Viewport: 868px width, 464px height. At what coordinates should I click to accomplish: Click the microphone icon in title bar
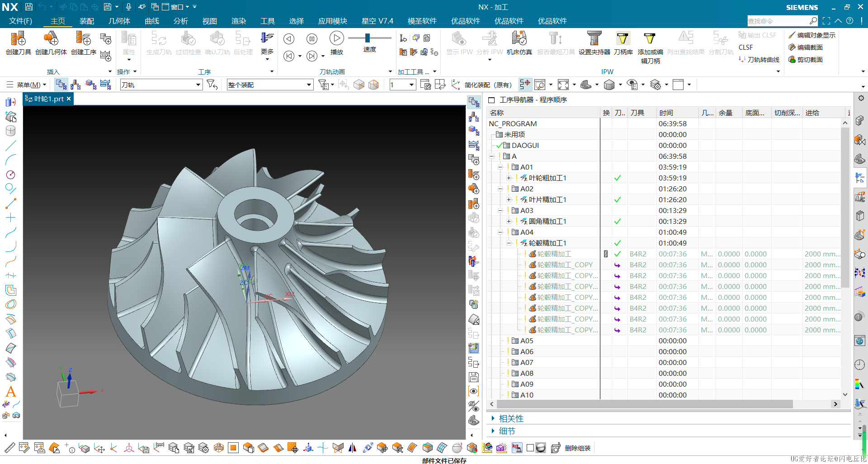pyautogui.click(x=128, y=7)
